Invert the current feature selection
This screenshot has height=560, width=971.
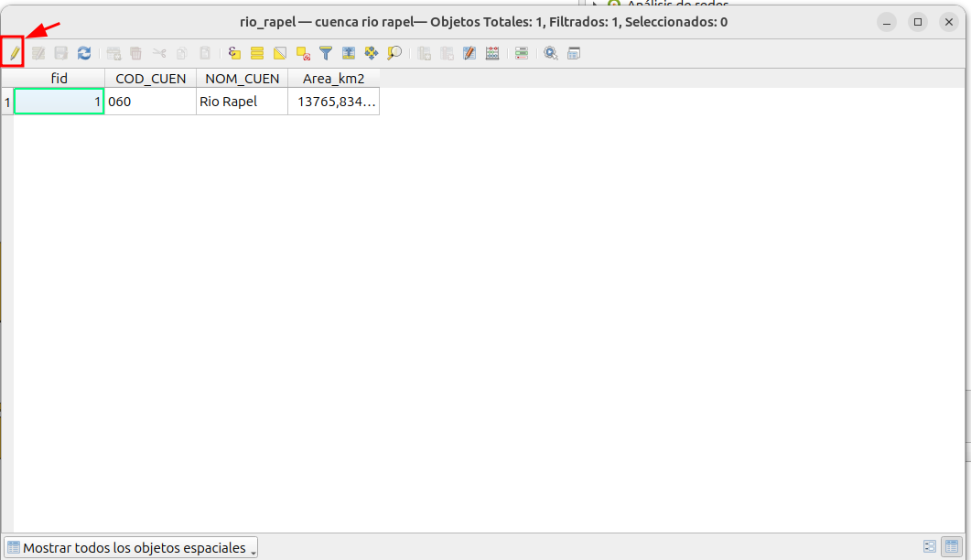pos(280,53)
